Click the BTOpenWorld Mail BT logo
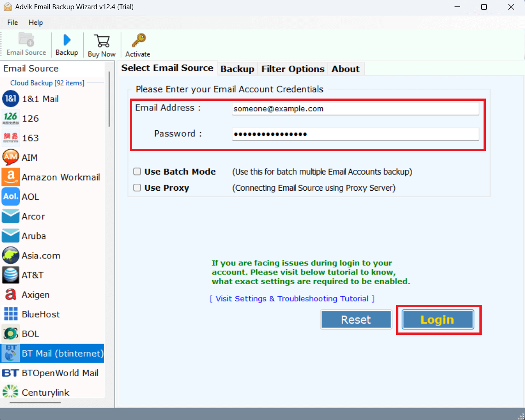525x420 pixels. tap(11, 373)
